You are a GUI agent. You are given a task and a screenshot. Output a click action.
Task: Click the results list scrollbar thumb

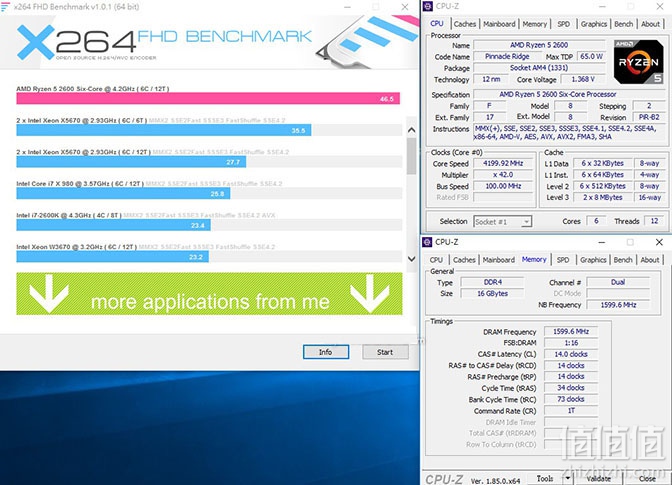tap(411, 156)
